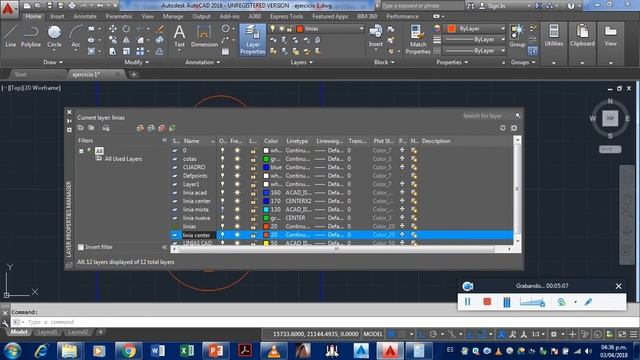Image resolution: width=640 pixels, height=360 pixels.
Task: Check the Invert filter checkbox
Action: [81, 247]
